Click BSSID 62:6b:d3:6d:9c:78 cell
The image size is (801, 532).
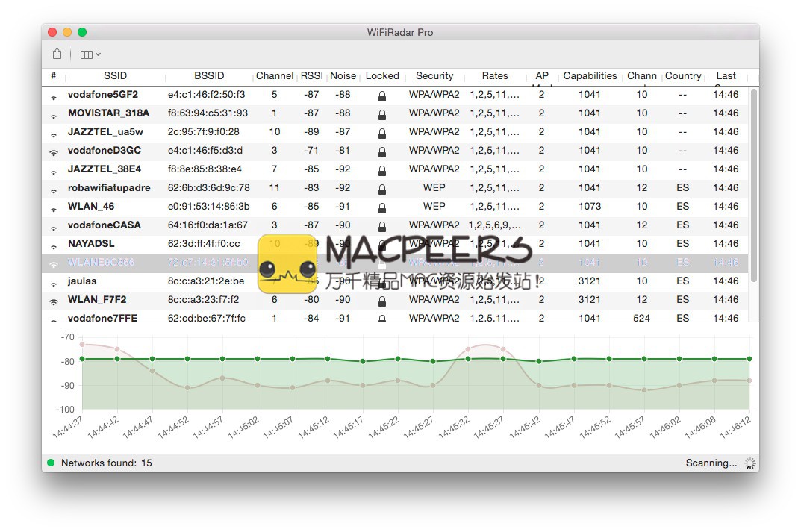(x=209, y=187)
